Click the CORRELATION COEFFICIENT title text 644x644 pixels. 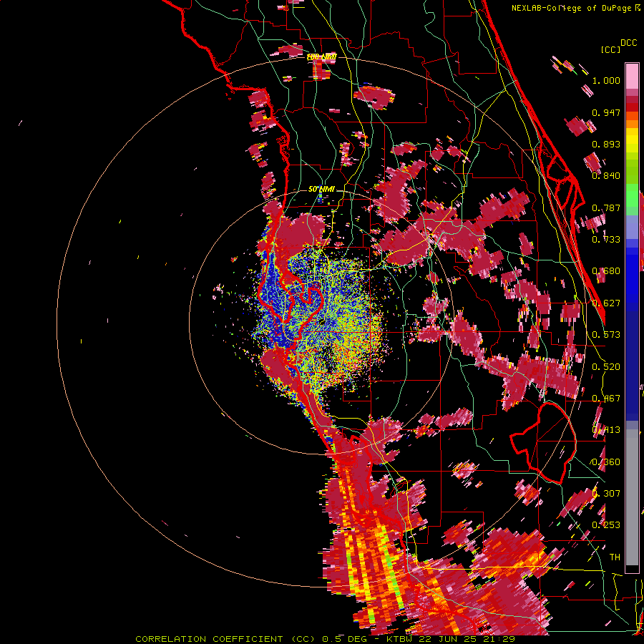click(x=209, y=639)
